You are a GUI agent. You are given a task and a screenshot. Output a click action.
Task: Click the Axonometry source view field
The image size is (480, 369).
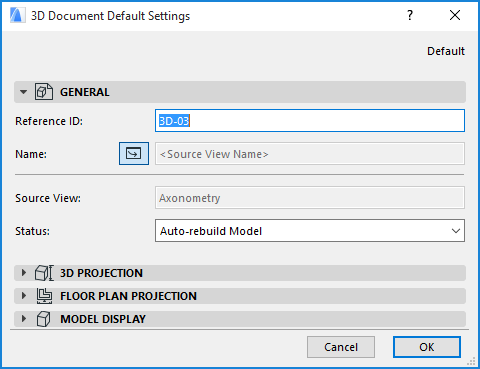click(x=310, y=198)
